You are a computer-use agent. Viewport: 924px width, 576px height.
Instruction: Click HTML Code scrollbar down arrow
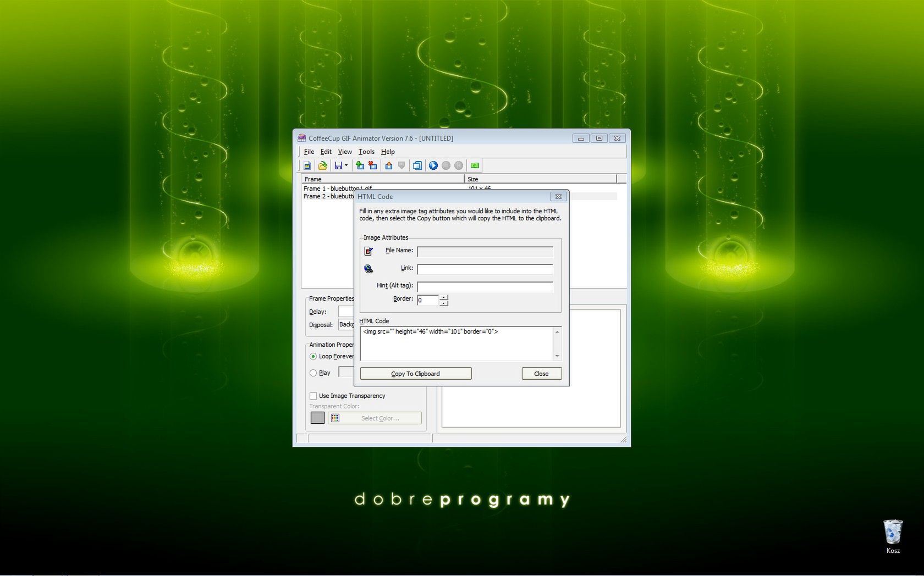557,356
